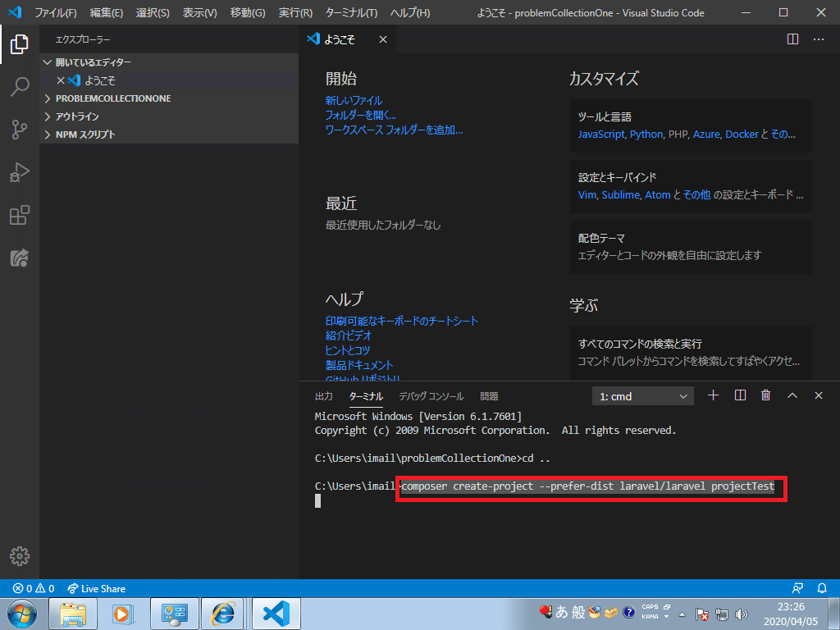
Task: Select the ようこそ editor tab
Action: [x=348, y=39]
